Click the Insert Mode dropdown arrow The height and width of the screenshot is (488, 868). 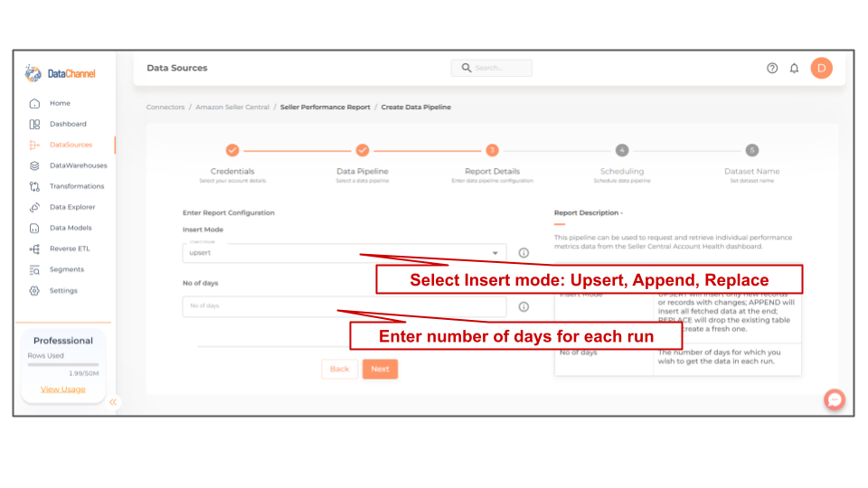pos(495,253)
